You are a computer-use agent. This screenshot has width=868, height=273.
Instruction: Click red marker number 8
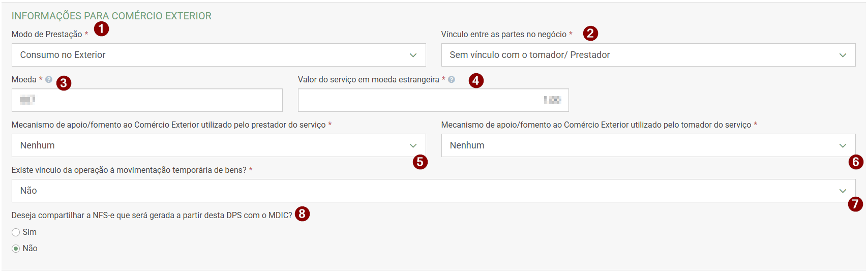[302, 214]
